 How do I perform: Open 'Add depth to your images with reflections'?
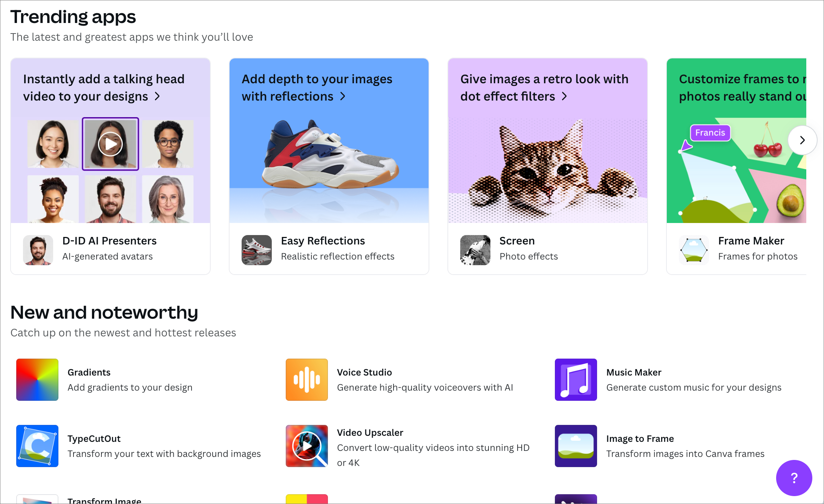(x=317, y=87)
